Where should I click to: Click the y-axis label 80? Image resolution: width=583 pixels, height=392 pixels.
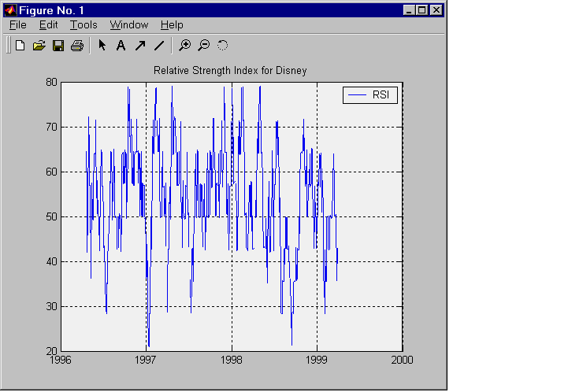click(52, 82)
